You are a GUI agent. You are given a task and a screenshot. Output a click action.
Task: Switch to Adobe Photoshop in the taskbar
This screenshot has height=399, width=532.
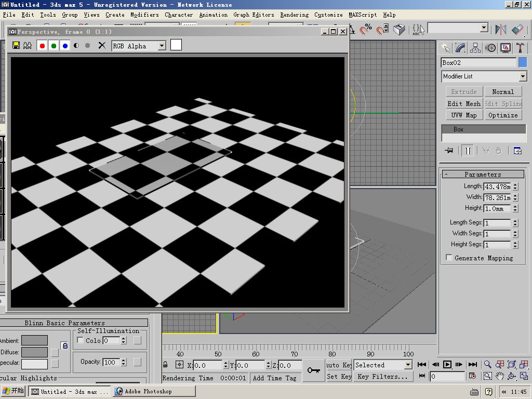pos(154,391)
